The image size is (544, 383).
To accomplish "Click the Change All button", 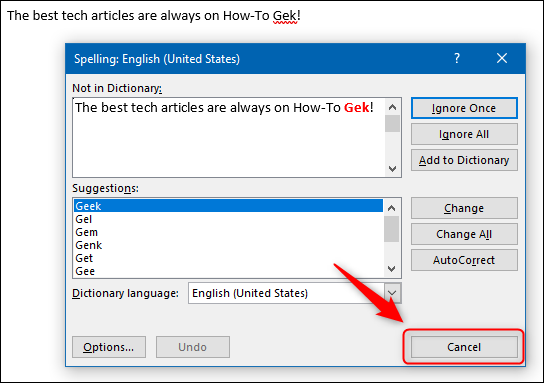I will click(464, 234).
